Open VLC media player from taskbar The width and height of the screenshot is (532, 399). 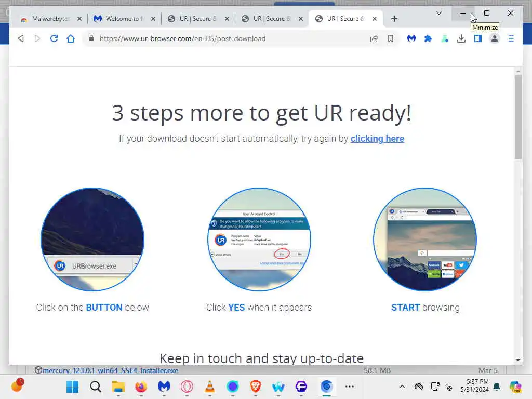coord(210,387)
